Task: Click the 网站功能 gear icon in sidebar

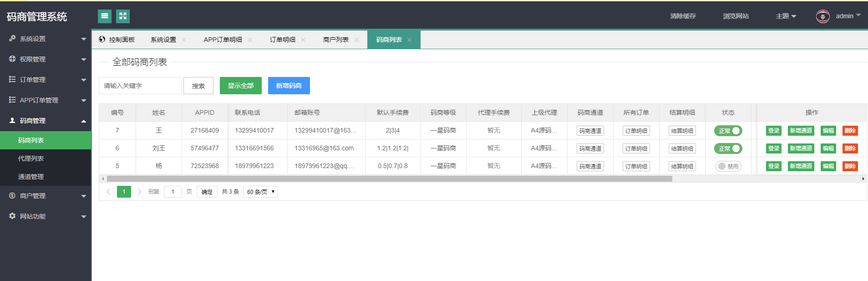Action: (x=12, y=216)
